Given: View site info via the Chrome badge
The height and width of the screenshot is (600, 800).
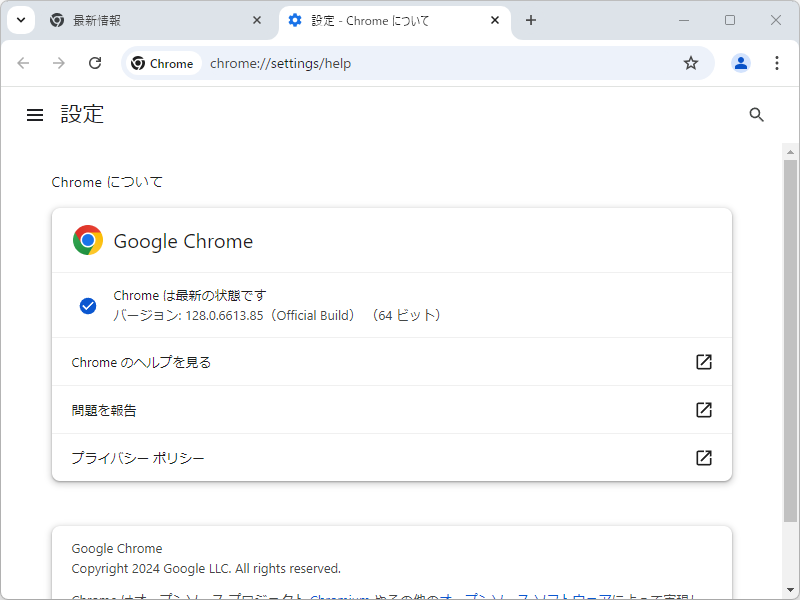Looking at the screenshot, I should point(162,62).
